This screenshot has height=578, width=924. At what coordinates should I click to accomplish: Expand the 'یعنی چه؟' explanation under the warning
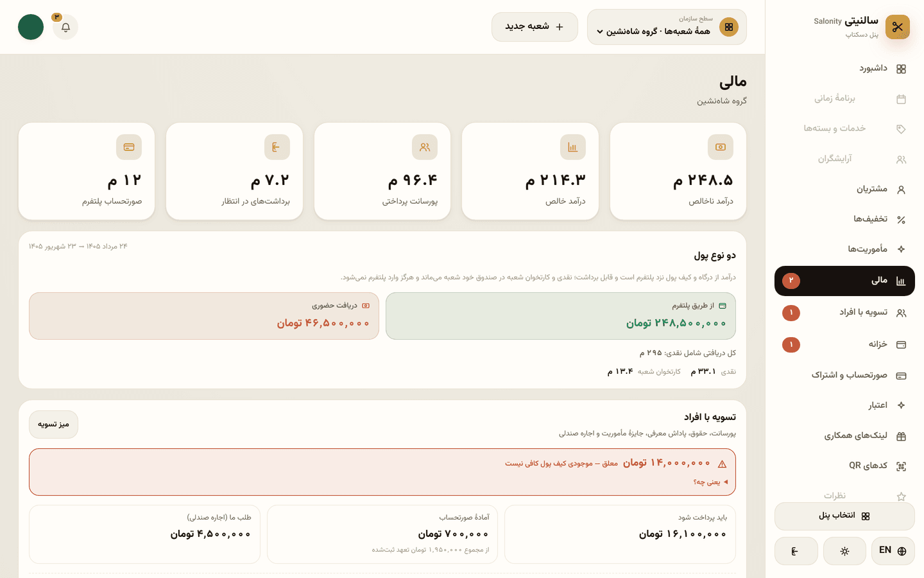pyautogui.click(x=711, y=482)
